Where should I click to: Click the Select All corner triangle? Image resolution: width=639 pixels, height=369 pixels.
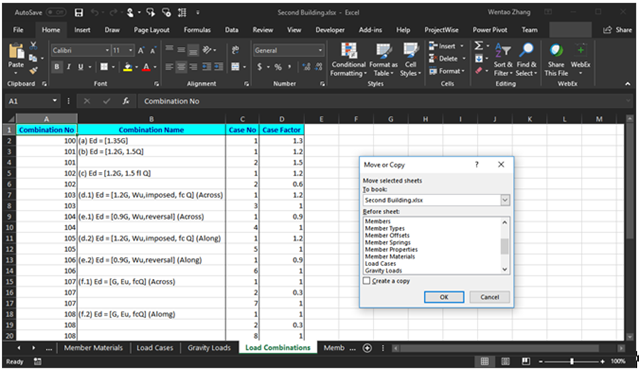pyautogui.click(x=11, y=119)
